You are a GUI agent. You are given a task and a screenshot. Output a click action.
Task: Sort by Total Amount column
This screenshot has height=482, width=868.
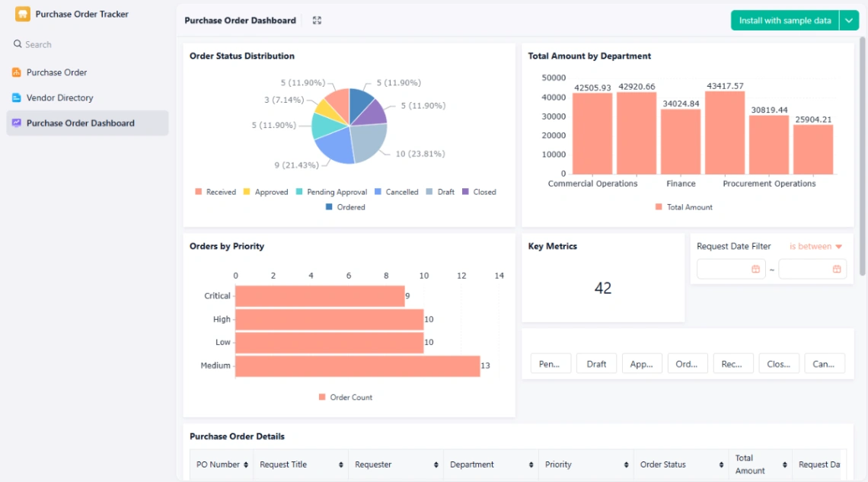pyautogui.click(x=785, y=464)
